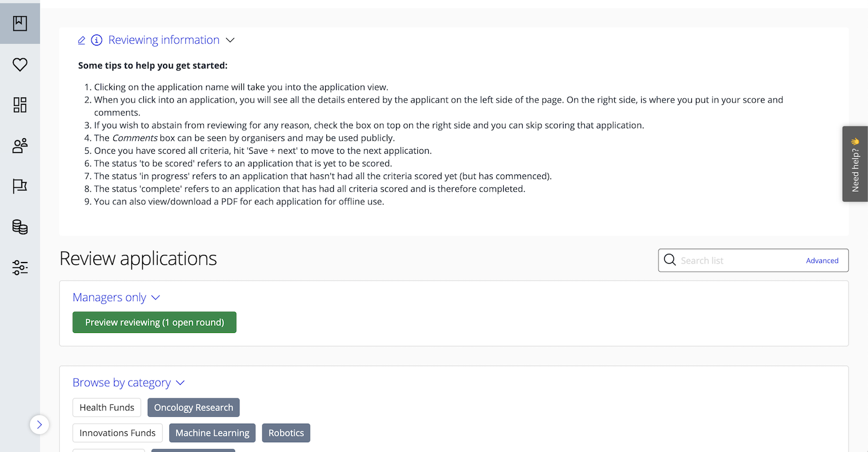Click the pencil edit icon beside Reviewing information
Screen dimensions: 868x452
(82, 40)
